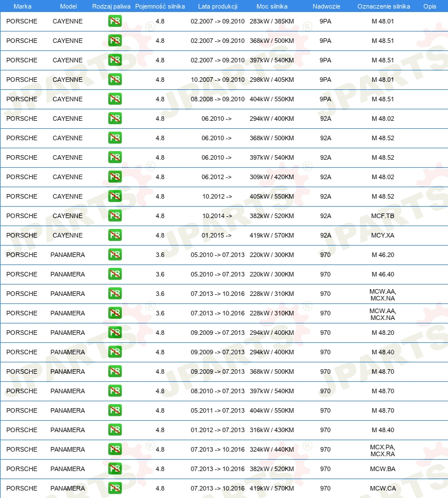Click the Model column header

click(68, 6)
